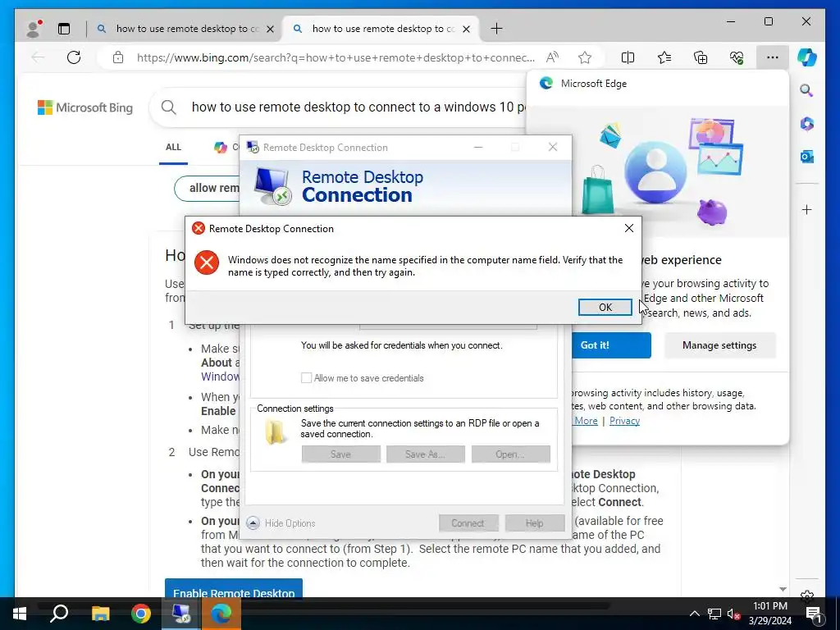This screenshot has height=630, width=840.
Task: Open Edge tab actions menu icon
Action: 64,29
